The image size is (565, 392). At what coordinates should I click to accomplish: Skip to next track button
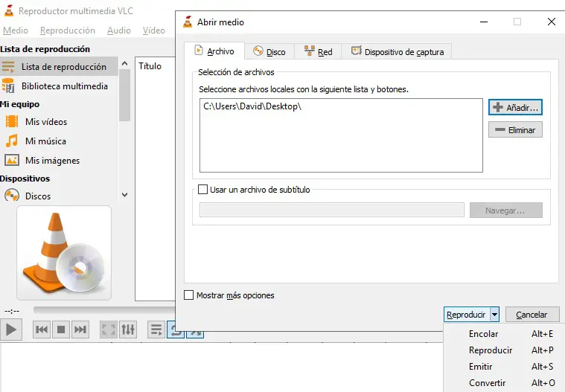click(x=80, y=330)
